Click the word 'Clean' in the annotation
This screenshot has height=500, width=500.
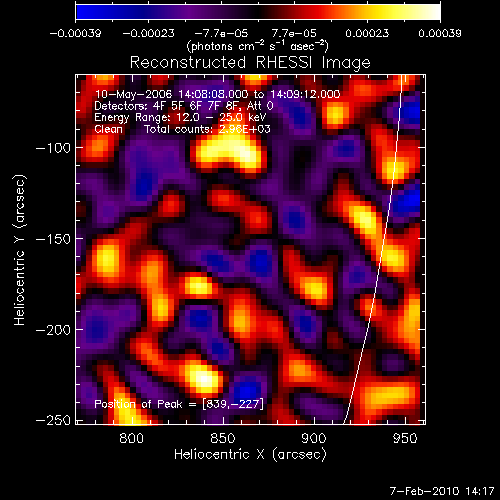coord(108,129)
